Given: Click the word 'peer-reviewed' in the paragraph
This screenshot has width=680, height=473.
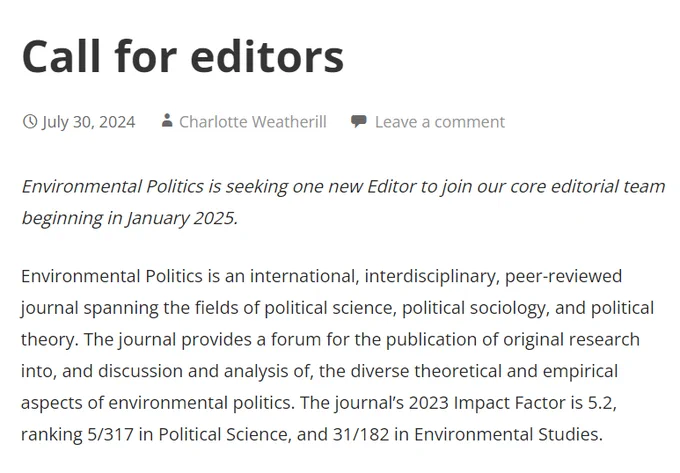Looking at the screenshot, I should [563, 277].
